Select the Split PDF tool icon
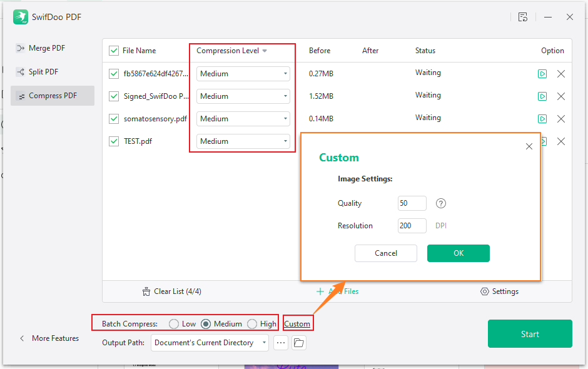 (x=19, y=71)
